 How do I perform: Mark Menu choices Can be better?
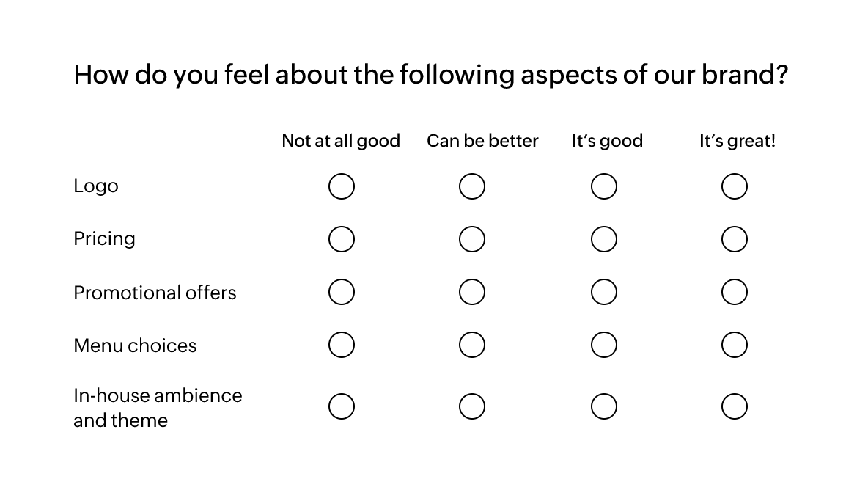click(x=472, y=345)
